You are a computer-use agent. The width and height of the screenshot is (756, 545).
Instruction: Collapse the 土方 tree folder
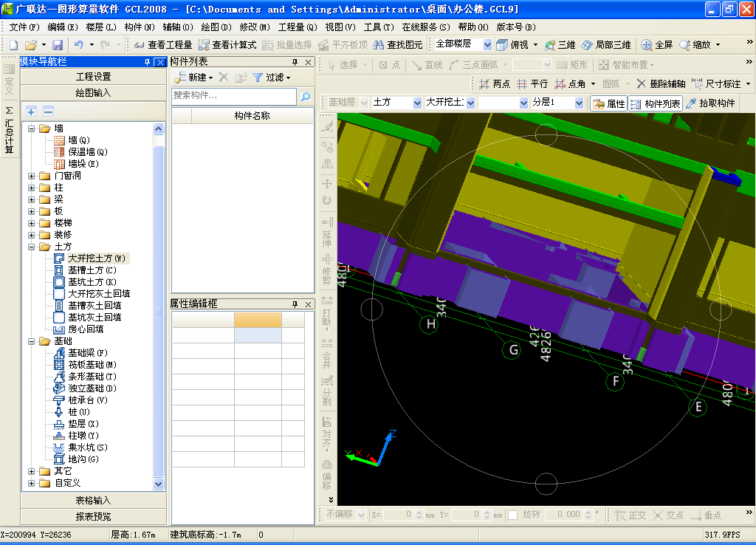tap(31, 247)
